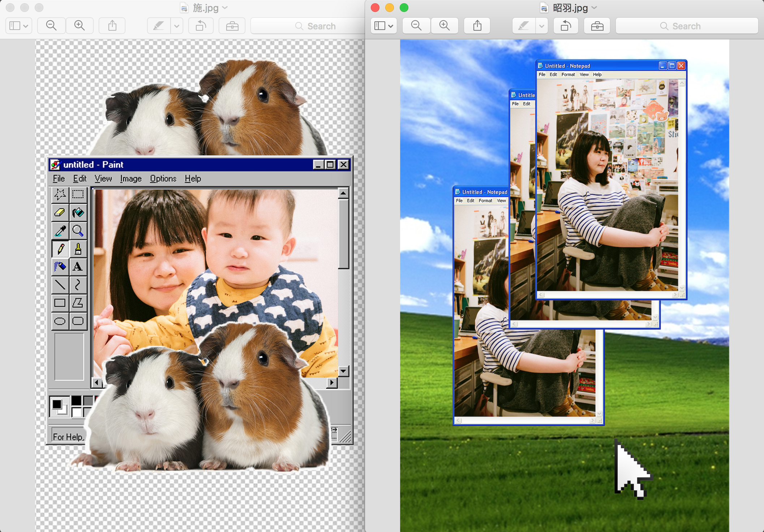Viewport: 764px width, 532px height.
Task: Close the 昭羽.jpg window with red button
Action: [375, 8]
